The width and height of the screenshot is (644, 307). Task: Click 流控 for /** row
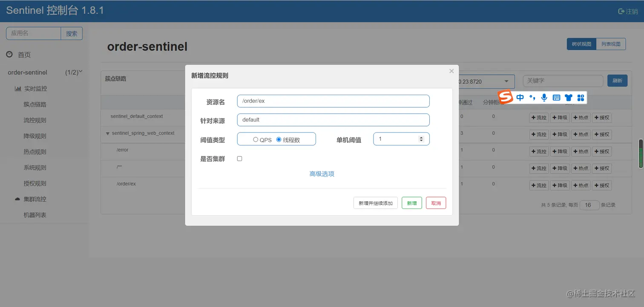[x=539, y=168]
